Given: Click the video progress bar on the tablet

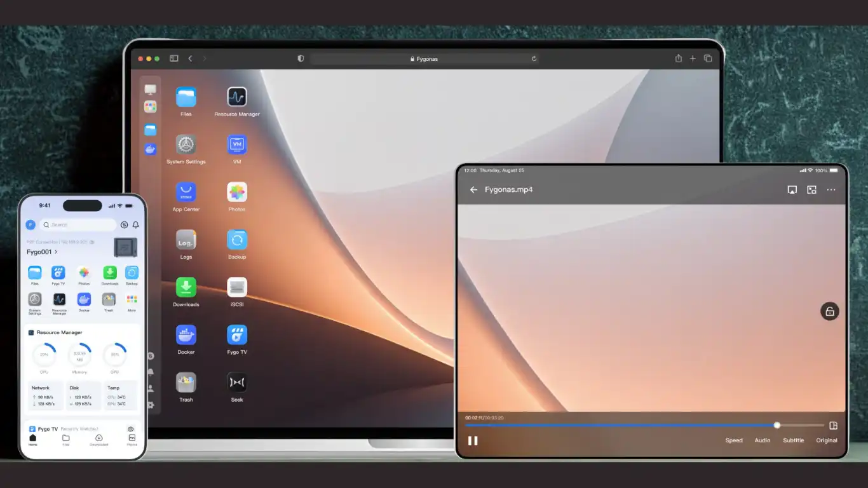Looking at the screenshot, I should [644, 425].
